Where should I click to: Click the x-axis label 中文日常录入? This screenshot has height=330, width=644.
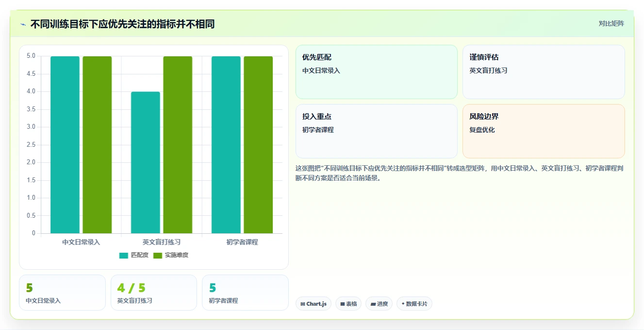click(81, 242)
